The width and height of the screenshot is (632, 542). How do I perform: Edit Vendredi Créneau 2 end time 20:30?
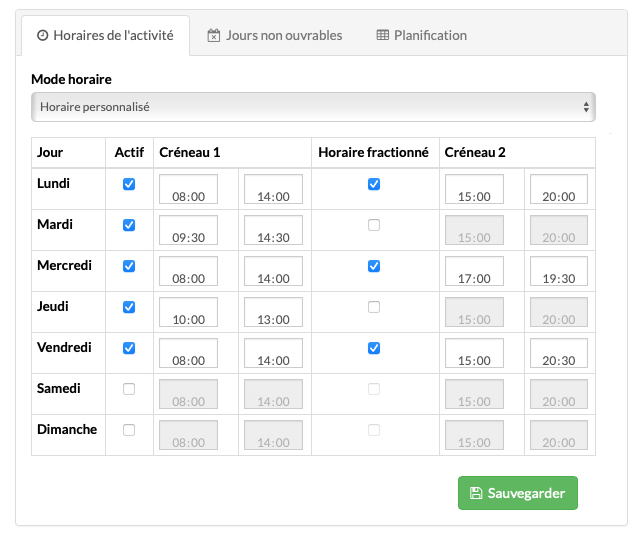pos(559,353)
